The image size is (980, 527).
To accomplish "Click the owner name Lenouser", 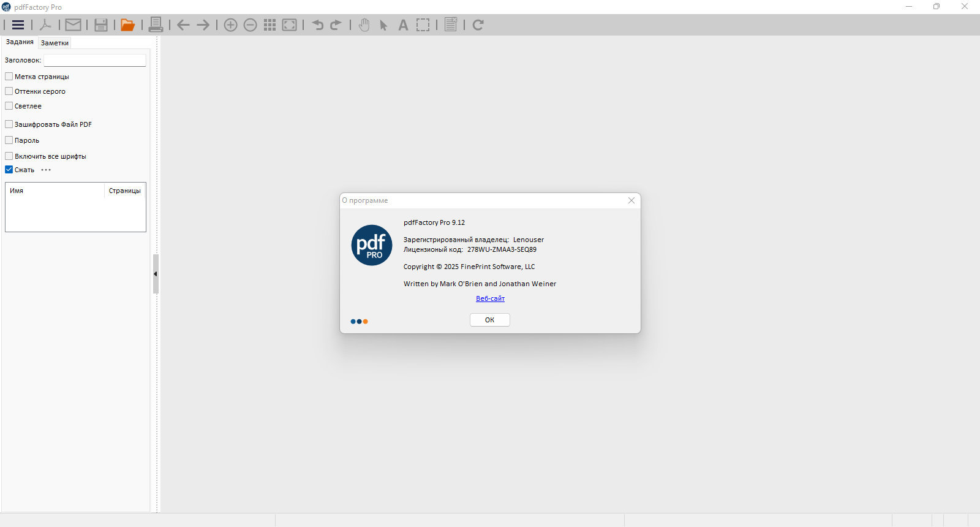I will click(529, 240).
